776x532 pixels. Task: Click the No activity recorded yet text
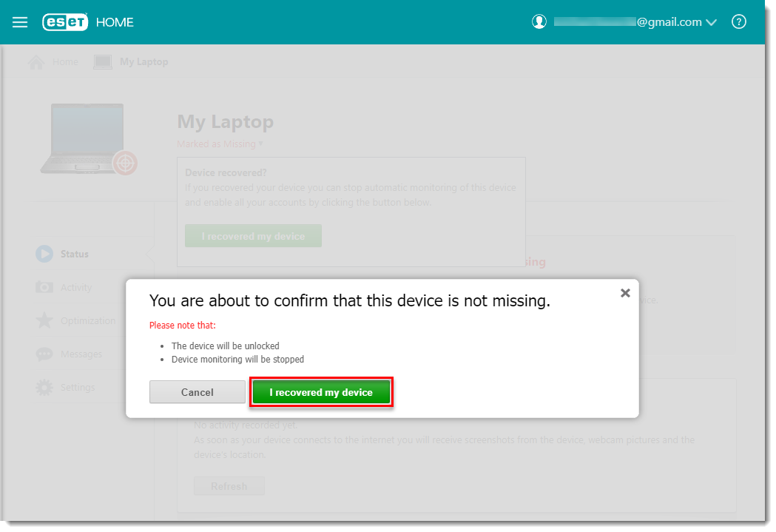click(x=246, y=425)
